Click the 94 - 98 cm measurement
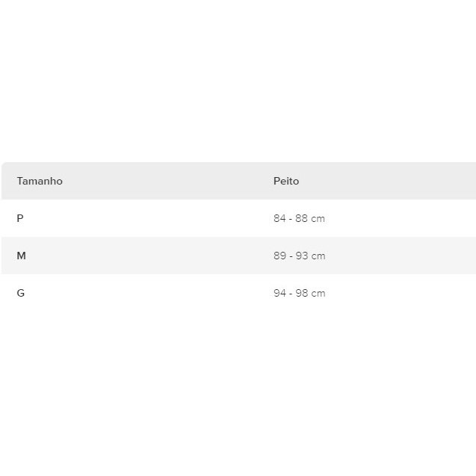This screenshot has height=476, width=476. 299,293
